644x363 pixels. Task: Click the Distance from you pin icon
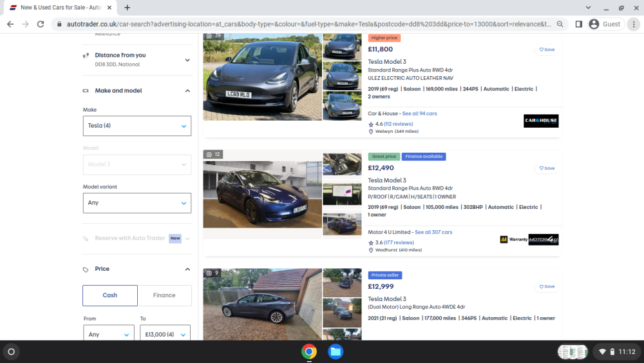(x=86, y=55)
